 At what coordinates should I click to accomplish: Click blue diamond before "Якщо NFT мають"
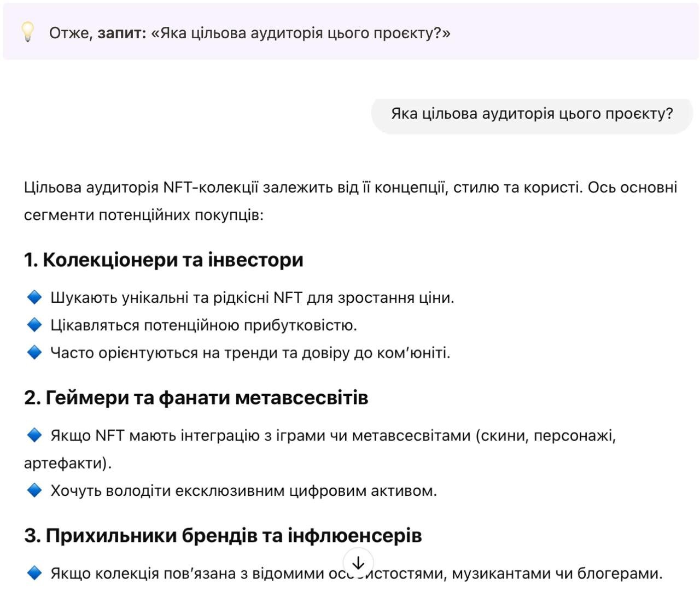click(34, 435)
